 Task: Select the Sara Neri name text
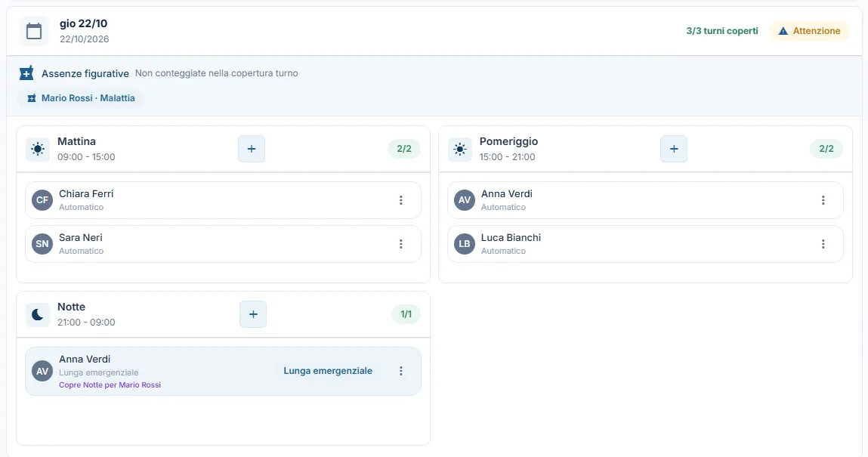[x=81, y=237]
